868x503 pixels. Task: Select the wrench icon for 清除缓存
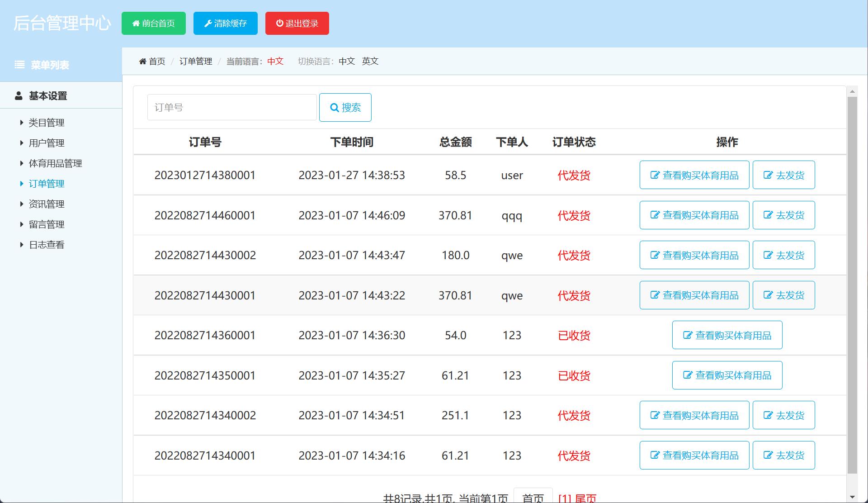click(208, 23)
